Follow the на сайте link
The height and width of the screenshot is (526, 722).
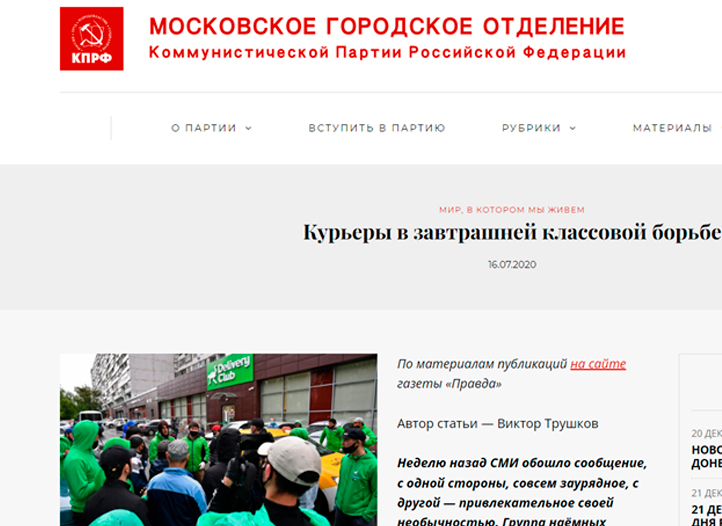click(x=598, y=364)
